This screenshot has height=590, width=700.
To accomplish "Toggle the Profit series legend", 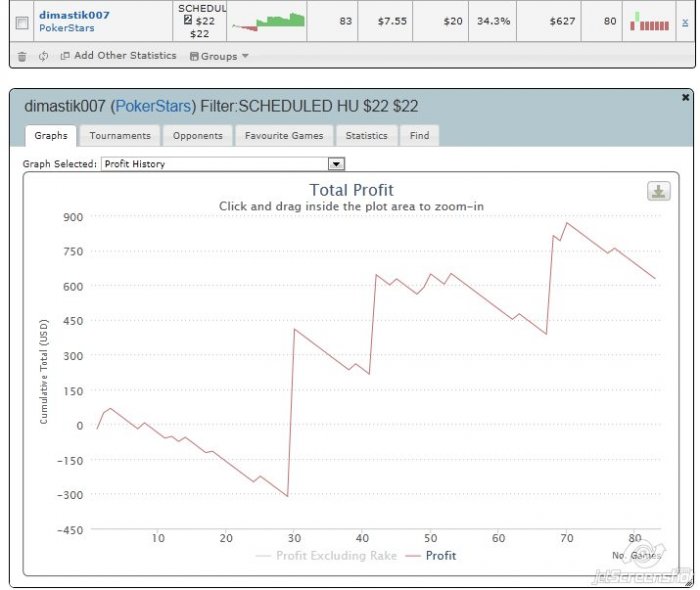I will 431,556.
